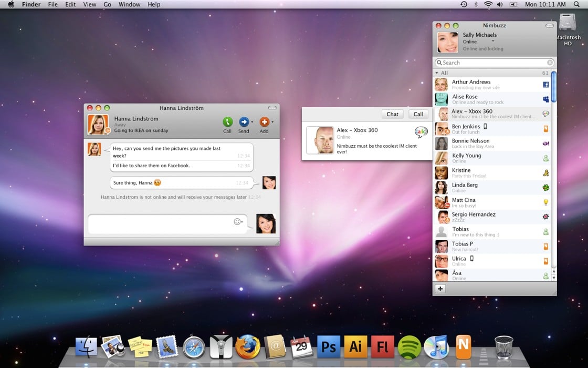588x368 pixels.
Task: Click the Call button in Alex's popup
Action: [x=418, y=114]
